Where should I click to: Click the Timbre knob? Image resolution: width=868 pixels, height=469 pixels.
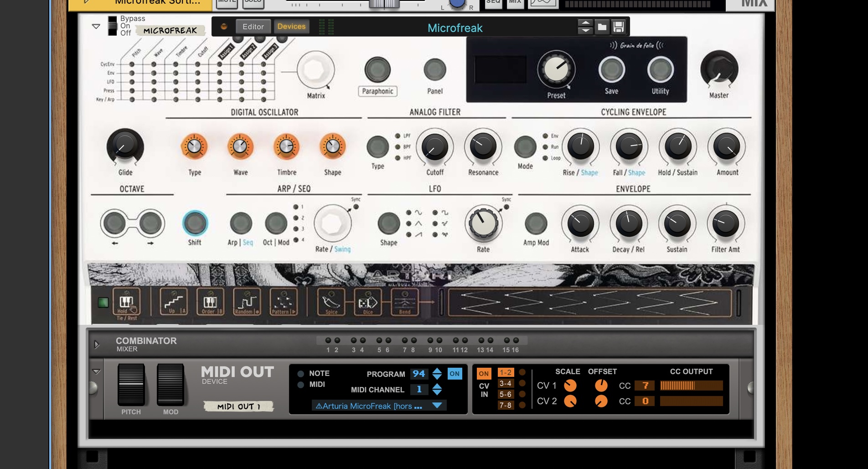(x=286, y=146)
